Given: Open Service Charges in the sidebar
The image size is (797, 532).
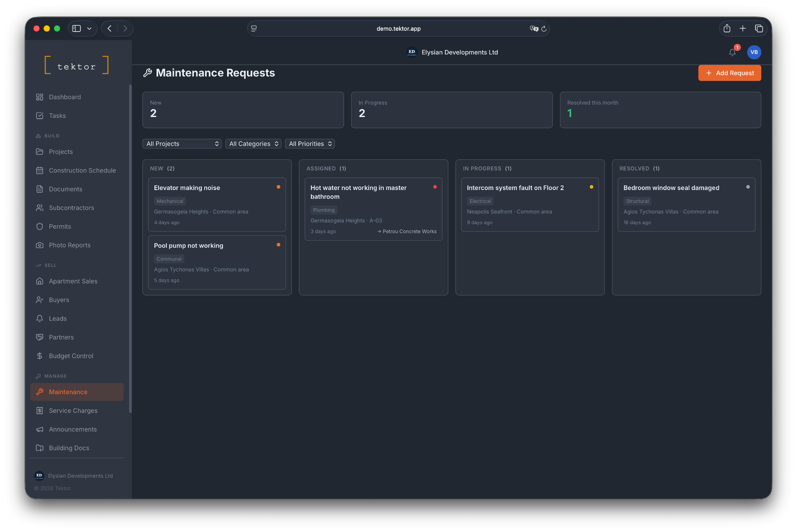Looking at the screenshot, I should (x=73, y=410).
